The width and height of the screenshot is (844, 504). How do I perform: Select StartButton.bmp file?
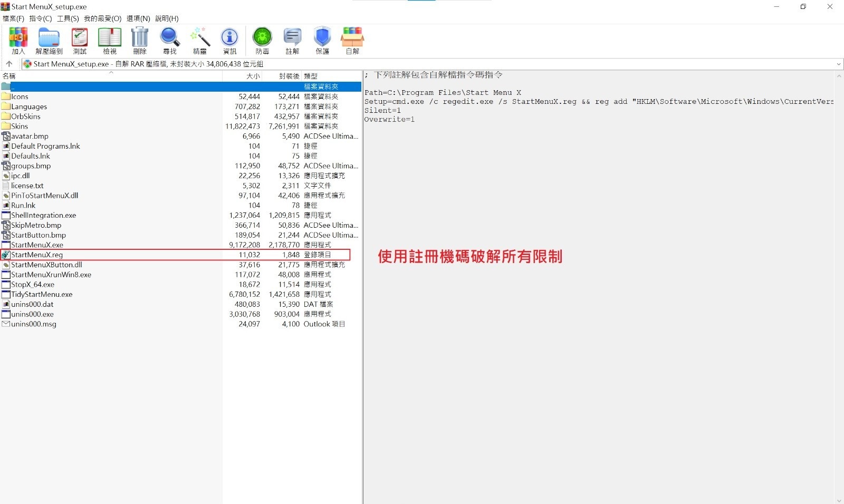[181, 235]
